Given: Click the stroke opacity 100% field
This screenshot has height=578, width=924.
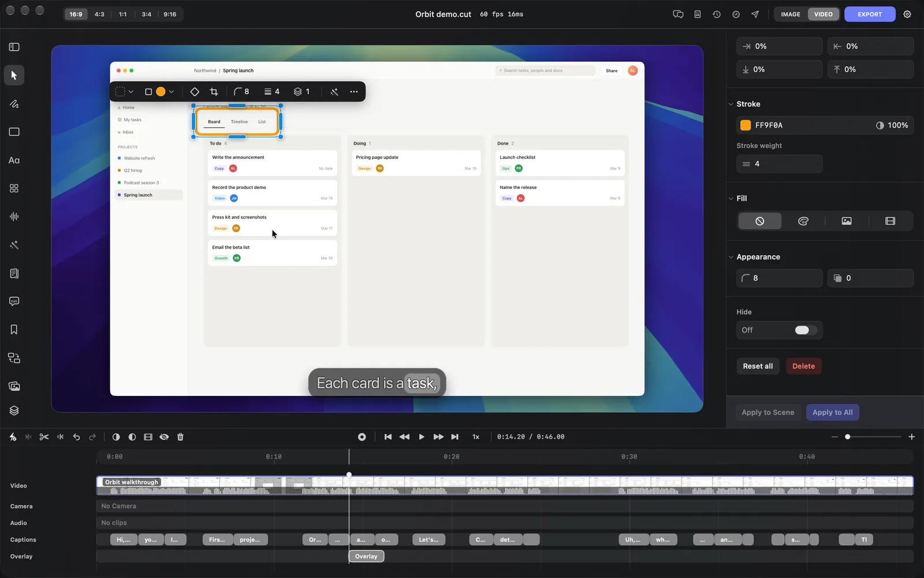Looking at the screenshot, I should (892, 125).
